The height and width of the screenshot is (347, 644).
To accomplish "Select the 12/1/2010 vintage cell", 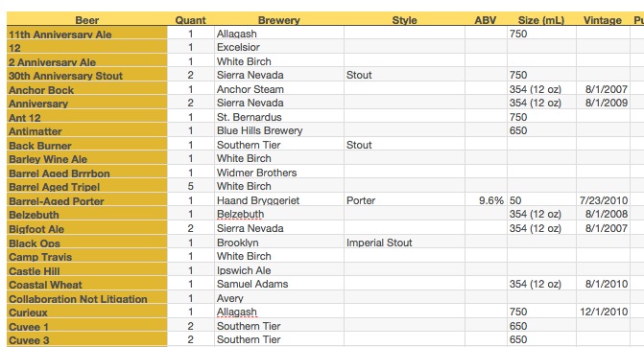I will pos(603,312).
